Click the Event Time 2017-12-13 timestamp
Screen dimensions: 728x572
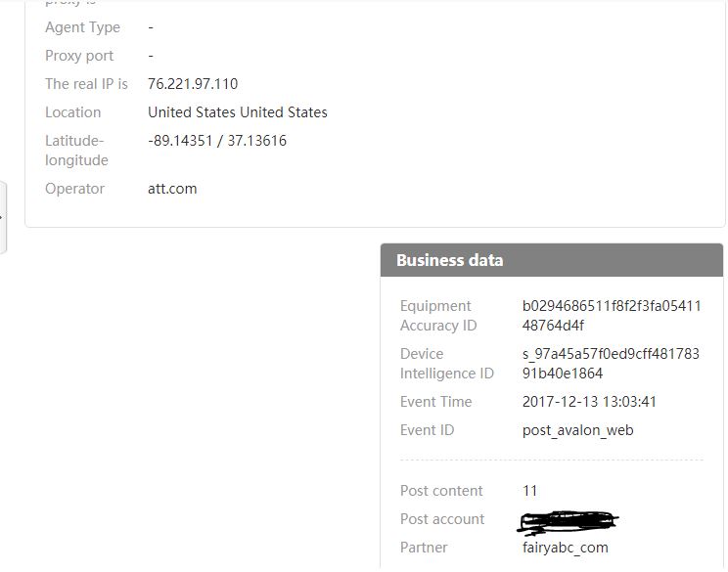(x=589, y=402)
